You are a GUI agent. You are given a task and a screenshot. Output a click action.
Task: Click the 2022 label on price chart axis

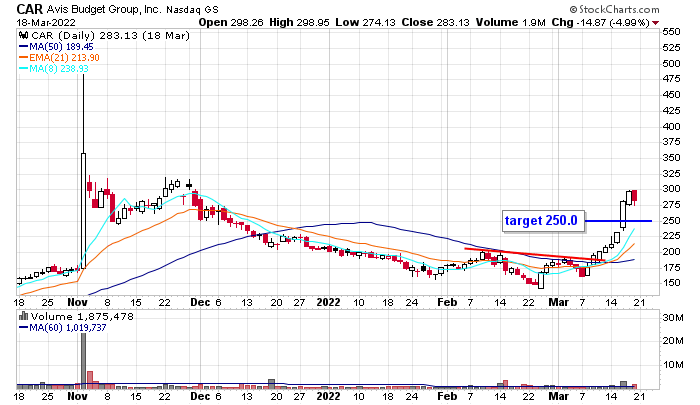[328, 302]
